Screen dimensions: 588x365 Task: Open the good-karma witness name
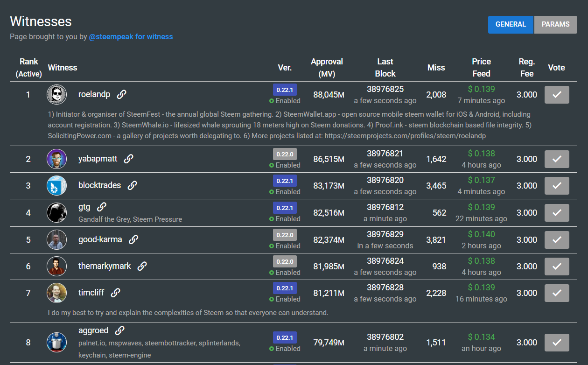[x=100, y=239]
